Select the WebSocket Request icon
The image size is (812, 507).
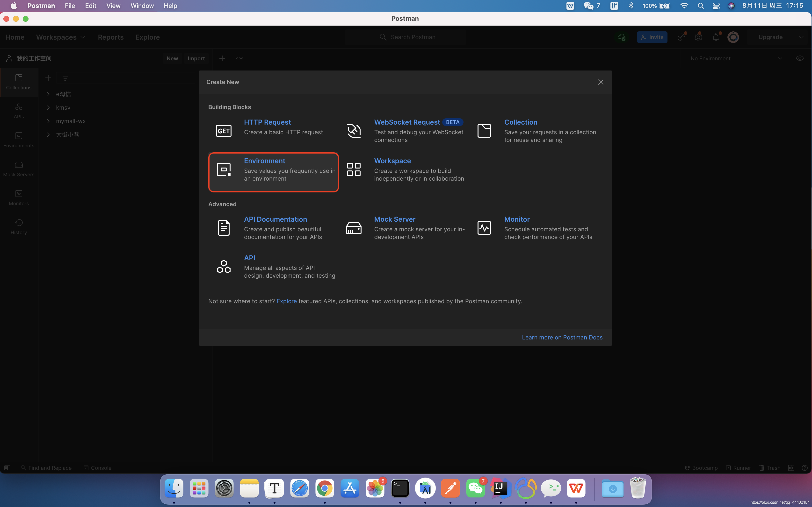pos(354,131)
